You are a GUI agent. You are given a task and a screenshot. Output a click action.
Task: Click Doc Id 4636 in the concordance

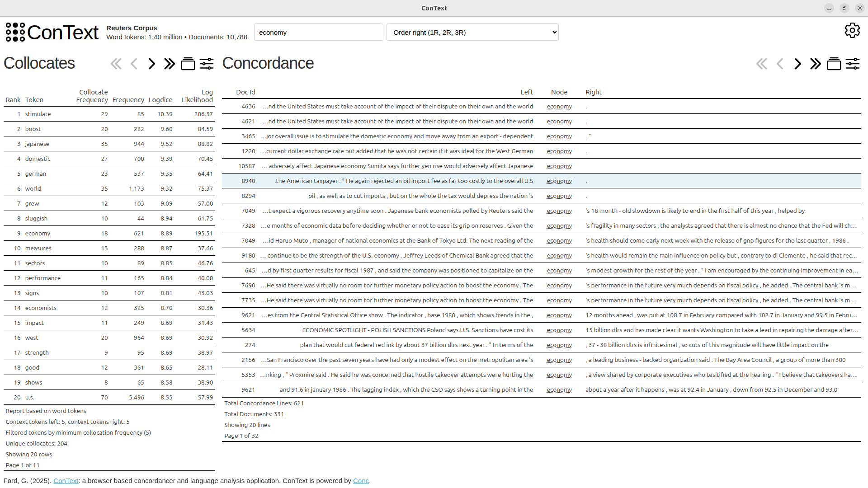pyautogui.click(x=248, y=106)
